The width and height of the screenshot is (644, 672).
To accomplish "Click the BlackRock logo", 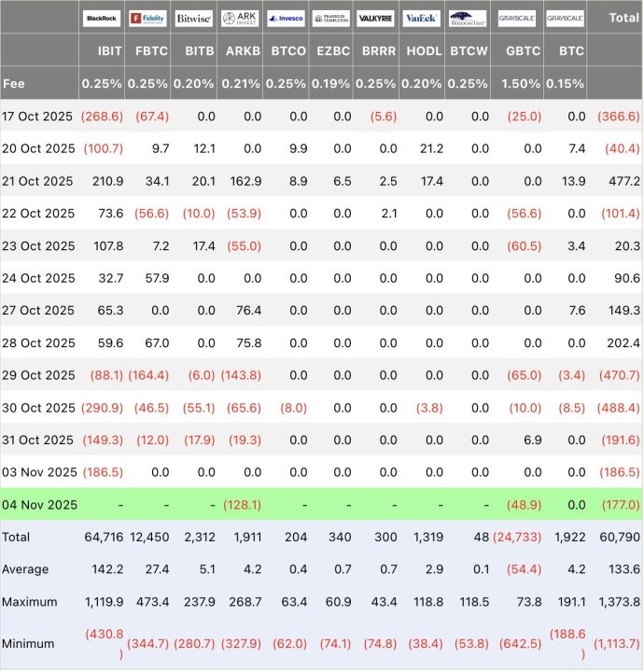I will 102,18.
